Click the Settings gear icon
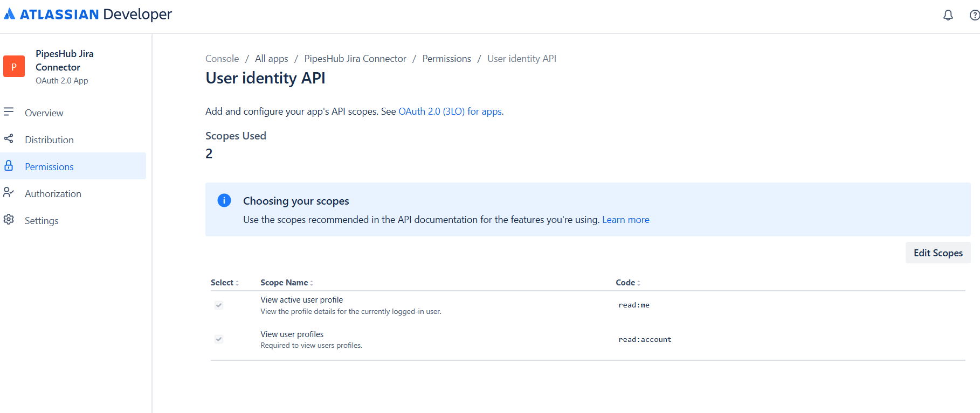 click(x=9, y=219)
